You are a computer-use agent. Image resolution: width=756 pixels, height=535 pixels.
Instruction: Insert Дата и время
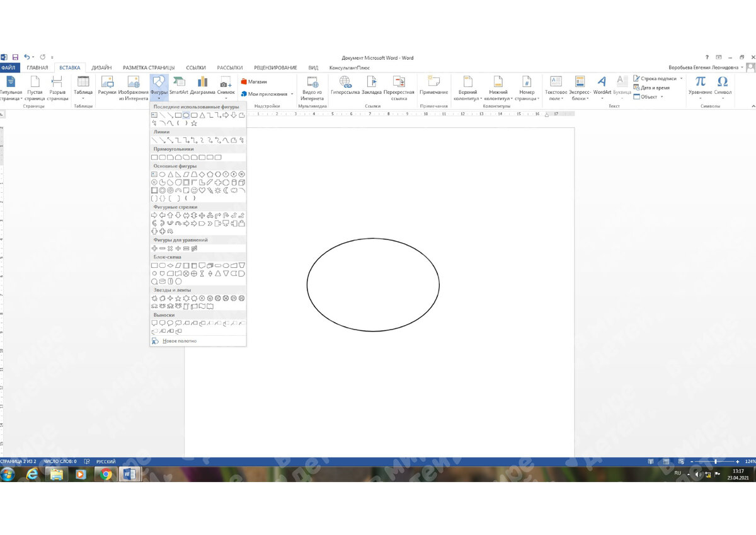pos(651,88)
